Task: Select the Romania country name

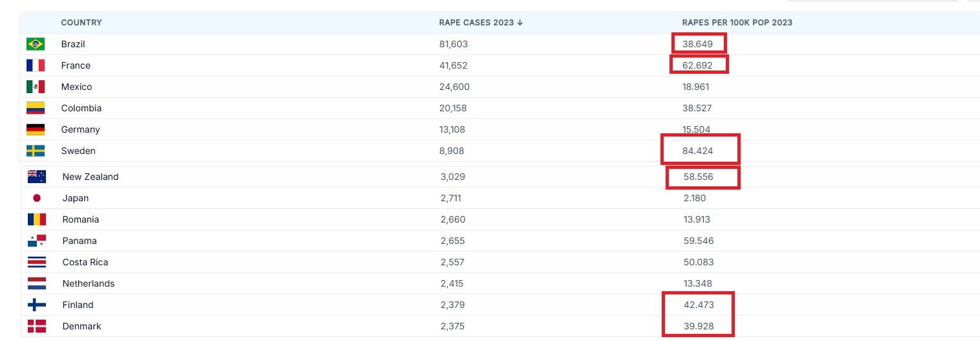Action: click(81, 219)
